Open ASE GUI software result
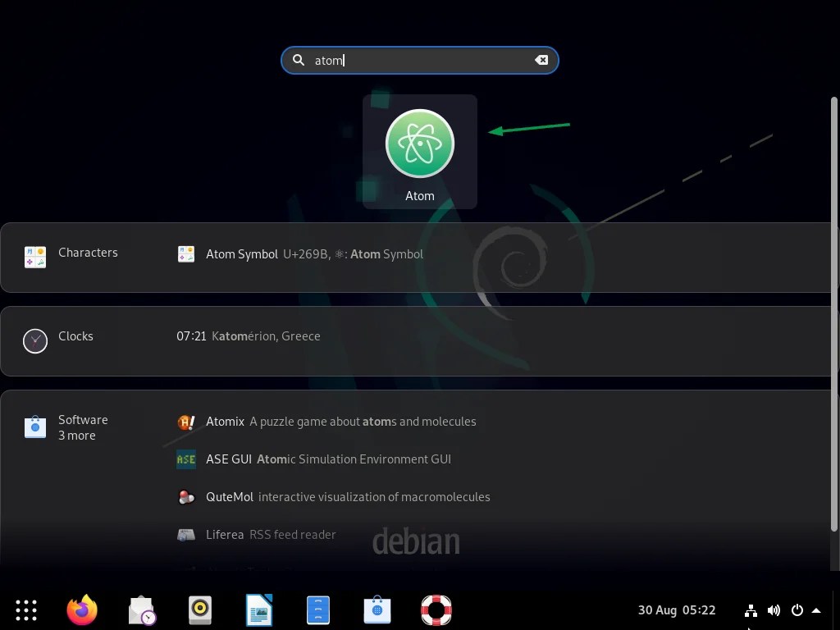 [314, 459]
